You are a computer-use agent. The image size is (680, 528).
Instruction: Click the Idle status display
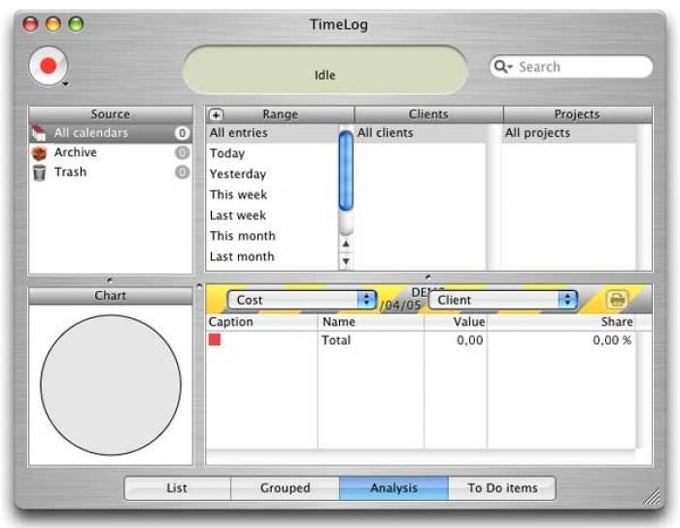[x=325, y=71]
